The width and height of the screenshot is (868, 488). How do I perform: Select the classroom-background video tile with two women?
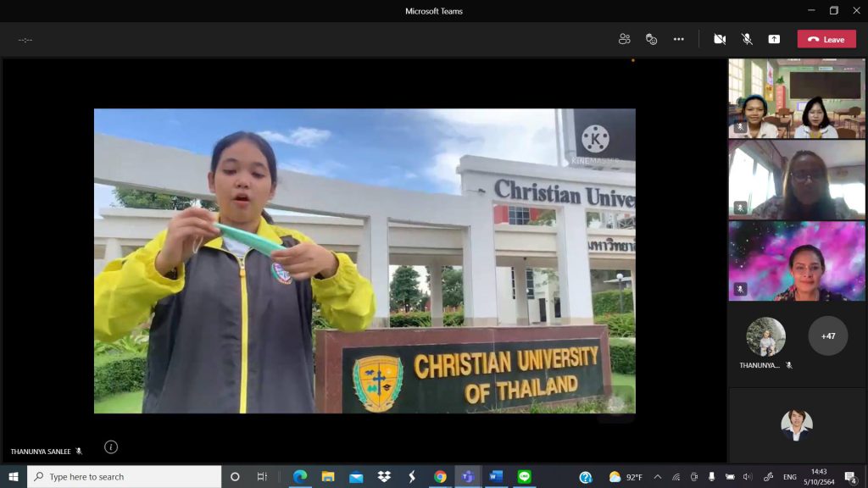(x=797, y=98)
